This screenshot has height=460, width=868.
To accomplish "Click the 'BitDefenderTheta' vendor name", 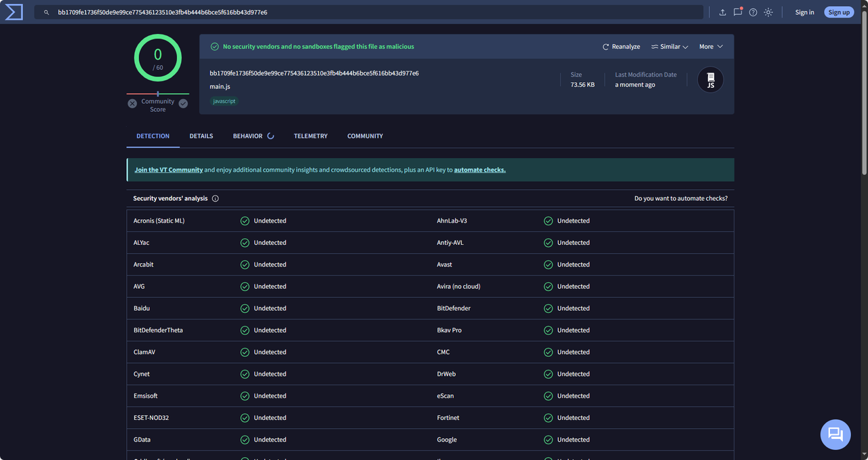I will point(158,330).
